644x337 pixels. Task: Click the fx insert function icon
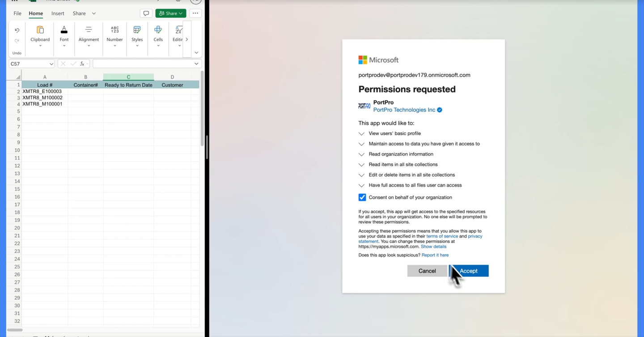82,64
